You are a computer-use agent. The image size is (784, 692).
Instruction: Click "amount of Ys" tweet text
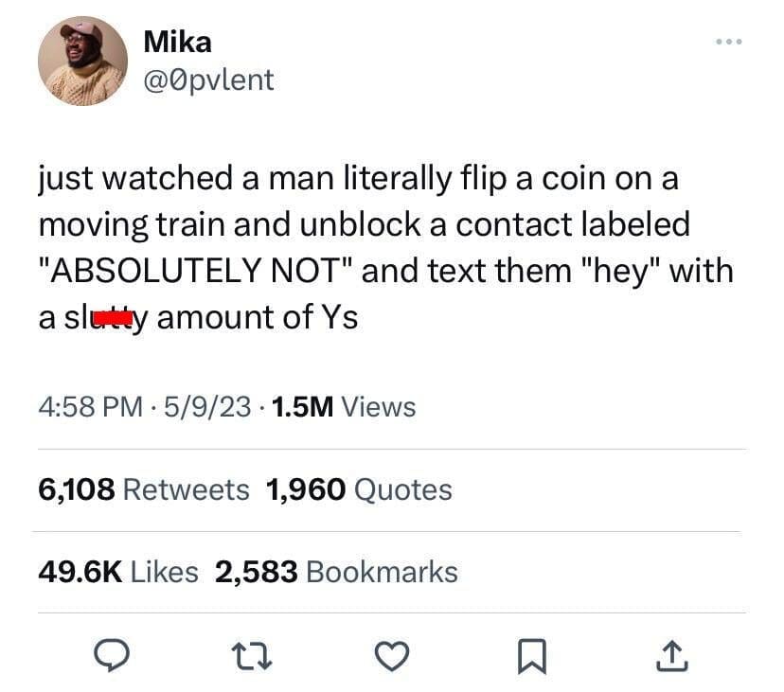(x=258, y=317)
